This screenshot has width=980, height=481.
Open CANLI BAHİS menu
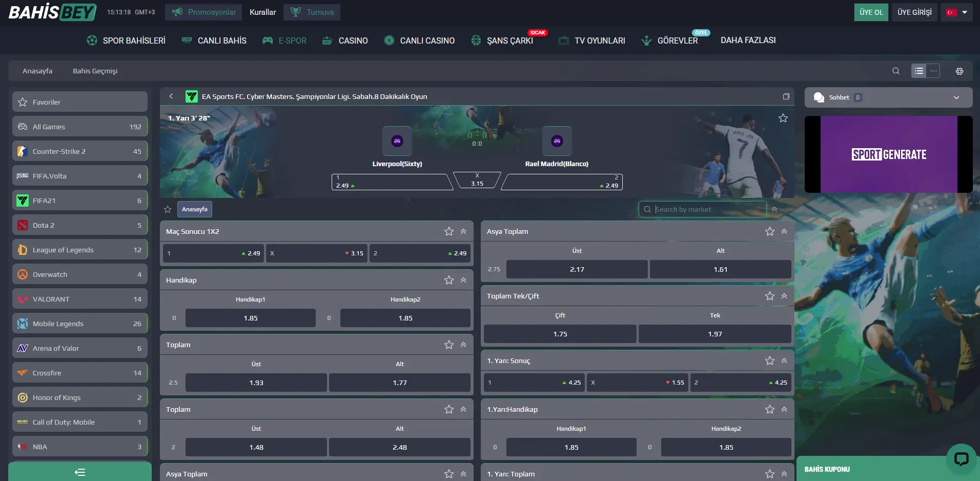click(x=214, y=41)
